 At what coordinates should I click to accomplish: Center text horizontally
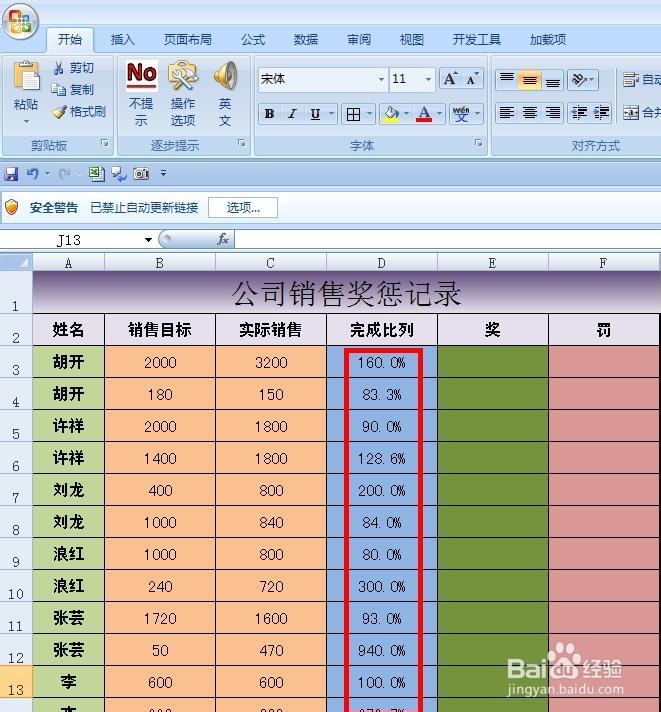pyautogui.click(x=529, y=113)
